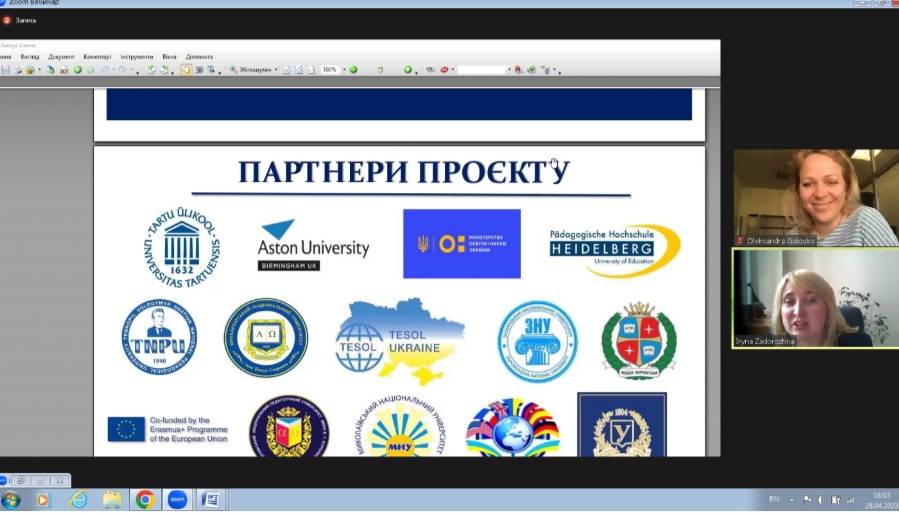Click the snapshot camera tool icon
This screenshot has height=515, width=899.
tap(199, 70)
